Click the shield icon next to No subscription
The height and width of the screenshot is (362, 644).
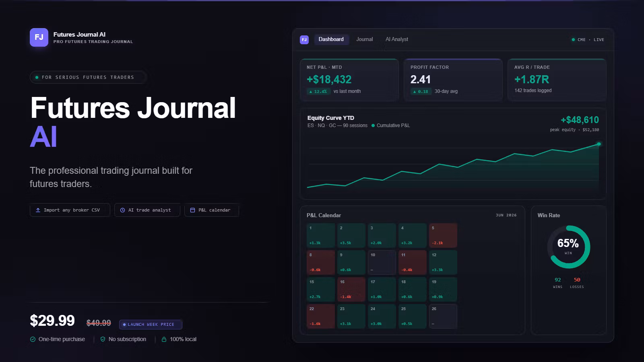tap(103, 339)
